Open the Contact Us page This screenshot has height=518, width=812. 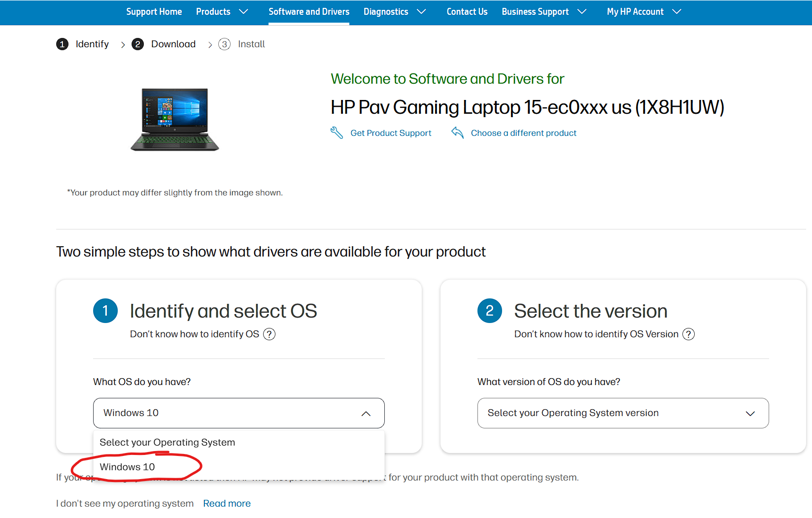point(467,11)
